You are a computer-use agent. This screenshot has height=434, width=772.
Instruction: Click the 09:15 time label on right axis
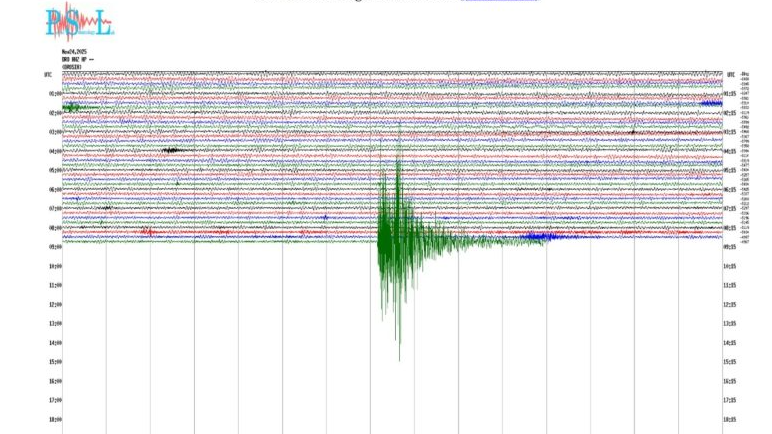730,247
